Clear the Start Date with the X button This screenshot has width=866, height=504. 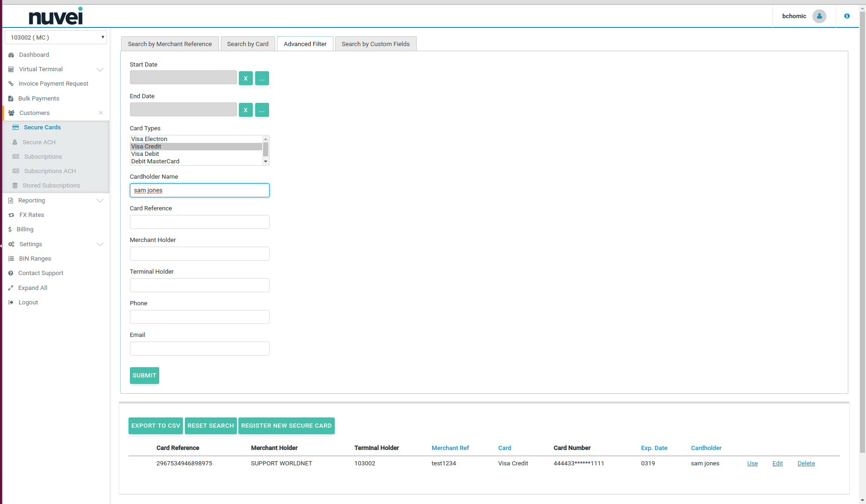coord(245,78)
